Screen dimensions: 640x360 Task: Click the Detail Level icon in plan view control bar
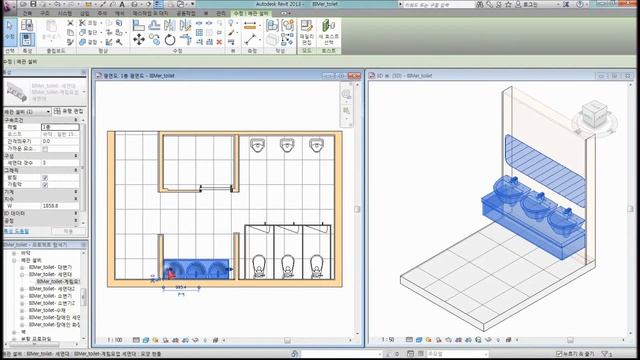(x=136, y=340)
